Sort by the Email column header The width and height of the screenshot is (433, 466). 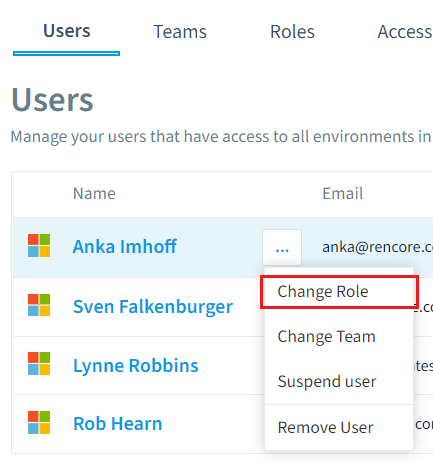[343, 194]
